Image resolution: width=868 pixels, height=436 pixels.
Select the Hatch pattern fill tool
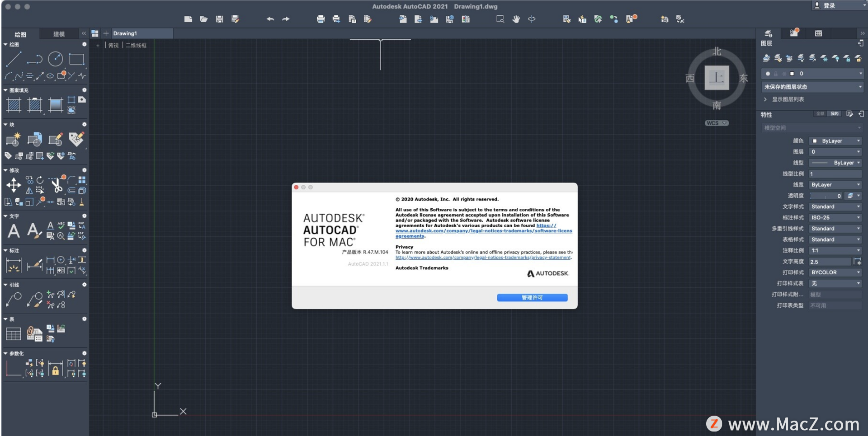point(14,105)
